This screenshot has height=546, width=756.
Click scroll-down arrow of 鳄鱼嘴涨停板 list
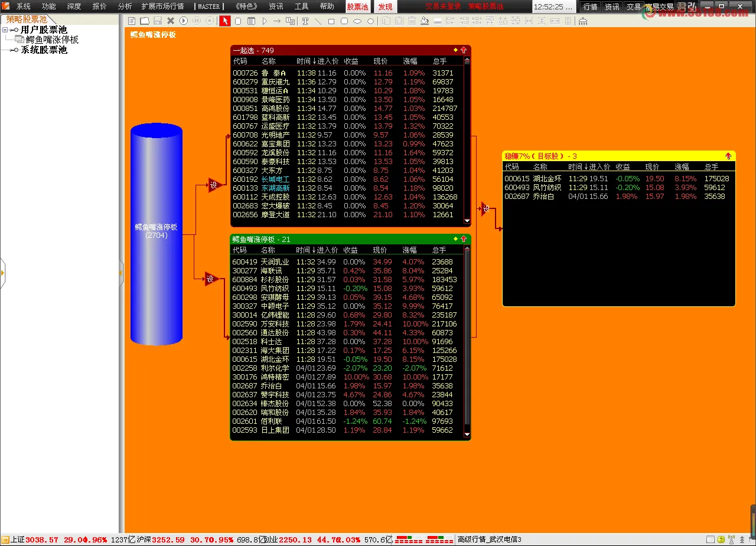467,435
